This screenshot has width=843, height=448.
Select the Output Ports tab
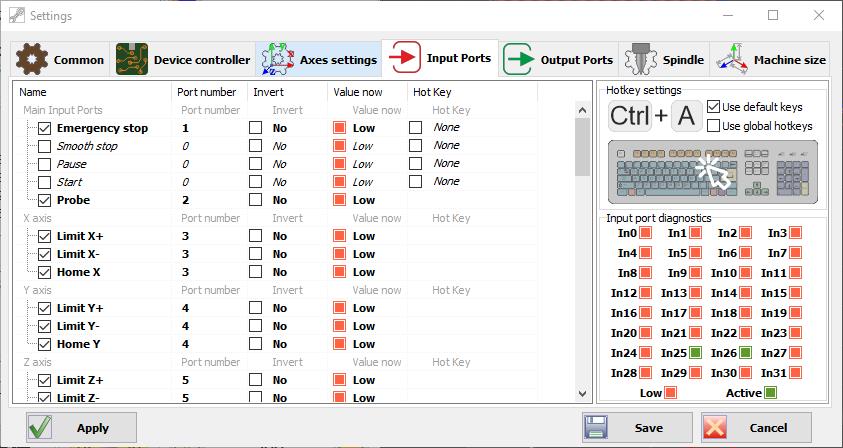[559, 59]
